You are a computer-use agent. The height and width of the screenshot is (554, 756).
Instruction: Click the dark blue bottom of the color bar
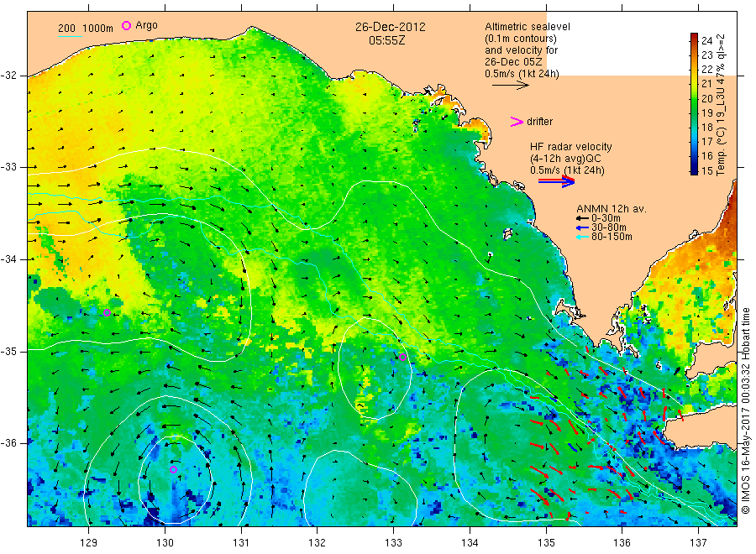tap(694, 170)
